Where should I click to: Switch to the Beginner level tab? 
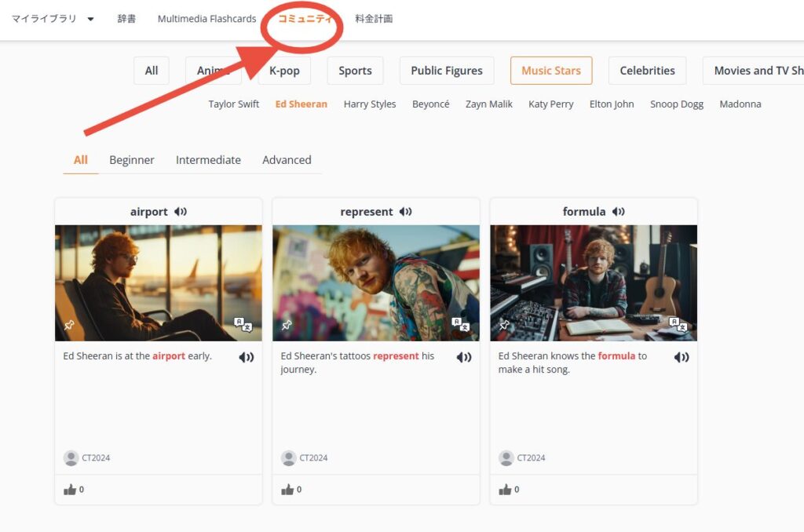click(132, 160)
